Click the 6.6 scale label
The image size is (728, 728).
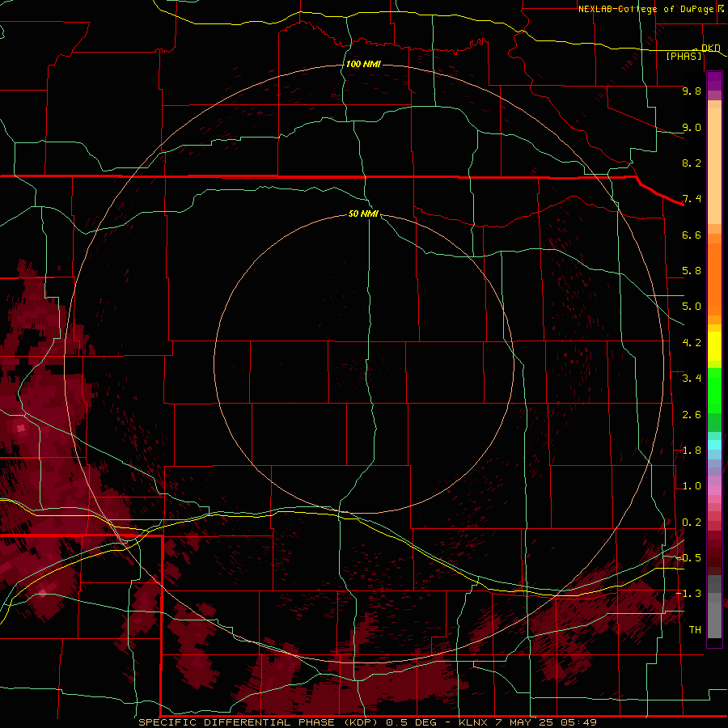tap(692, 235)
